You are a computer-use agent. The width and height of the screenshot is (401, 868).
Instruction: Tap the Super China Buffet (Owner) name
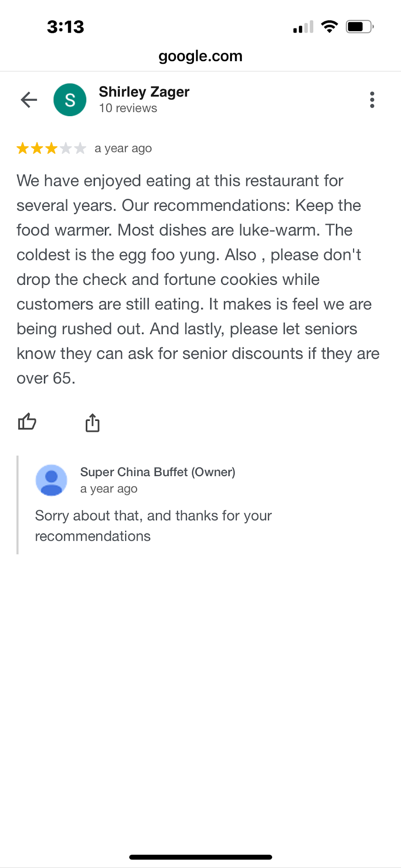tap(157, 472)
